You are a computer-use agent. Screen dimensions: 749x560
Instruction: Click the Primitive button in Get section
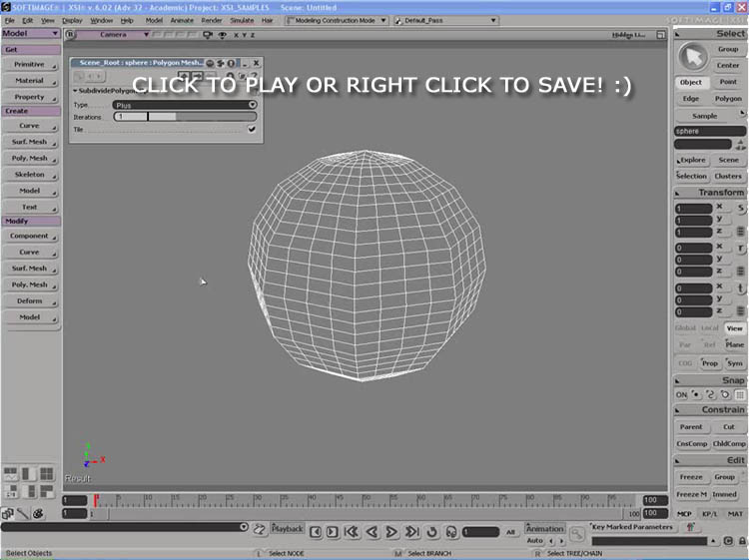[30, 64]
